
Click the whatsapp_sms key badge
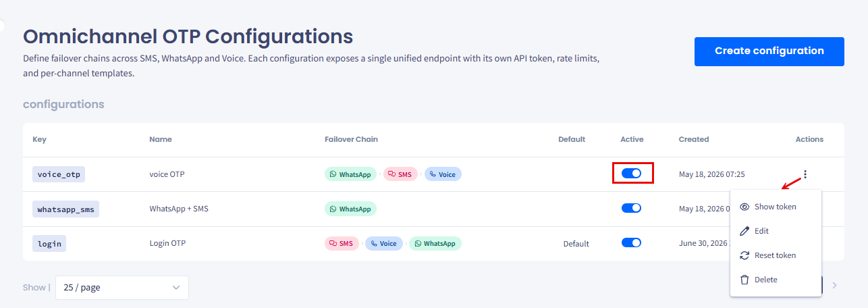[x=66, y=209]
